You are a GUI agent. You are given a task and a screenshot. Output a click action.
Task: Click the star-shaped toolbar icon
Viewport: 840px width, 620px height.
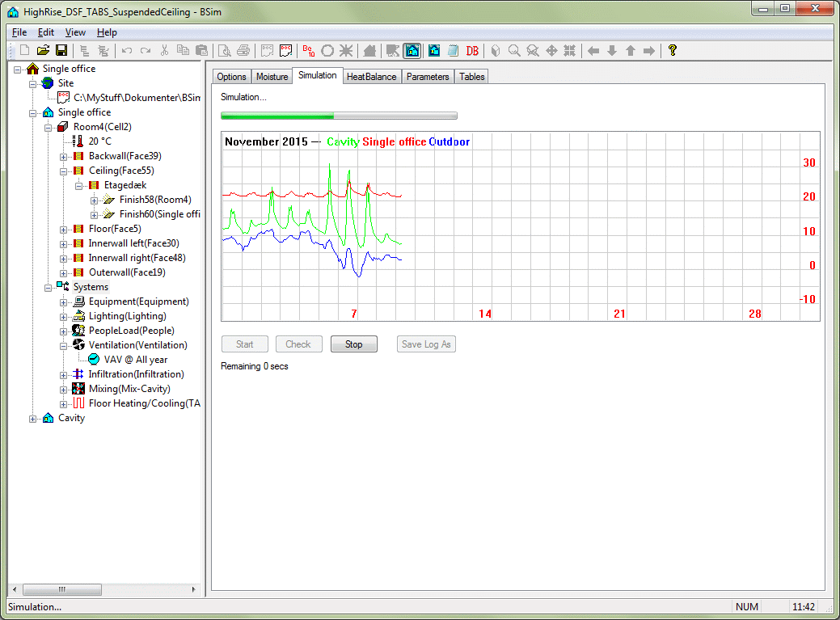pyautogui.click(x=346, y=50)
